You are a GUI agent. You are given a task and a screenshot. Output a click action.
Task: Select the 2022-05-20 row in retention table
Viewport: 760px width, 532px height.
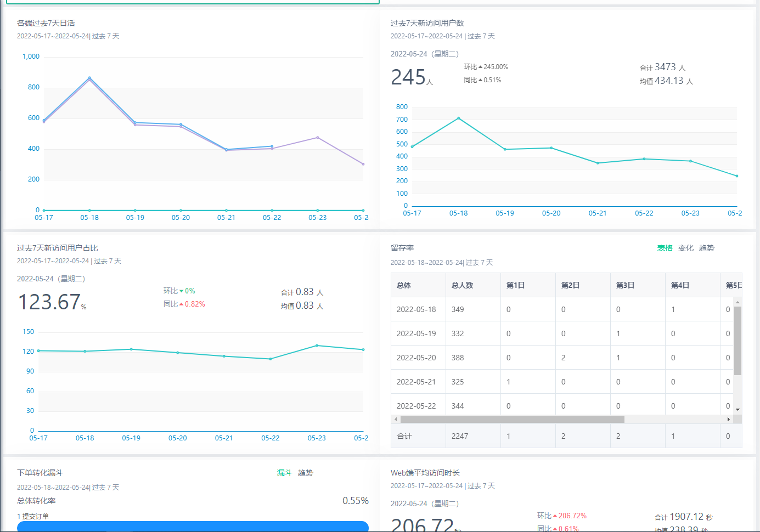pos(416,358)
